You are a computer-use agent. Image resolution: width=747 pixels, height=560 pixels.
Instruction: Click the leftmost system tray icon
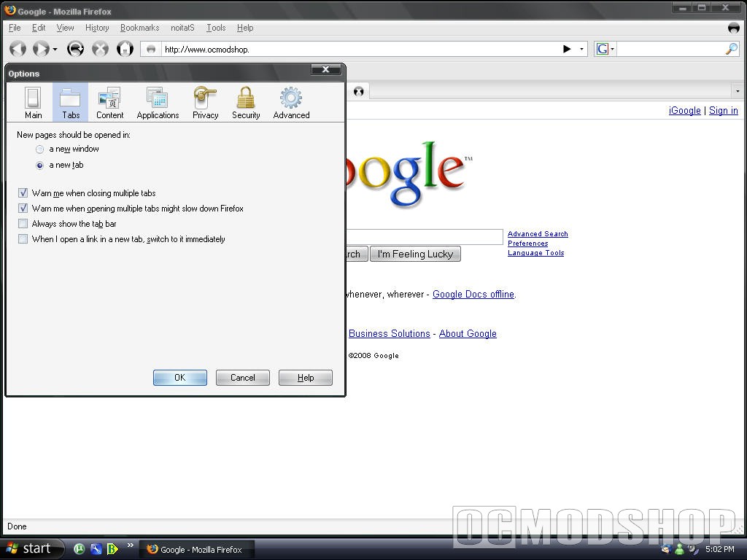[666, 549]
